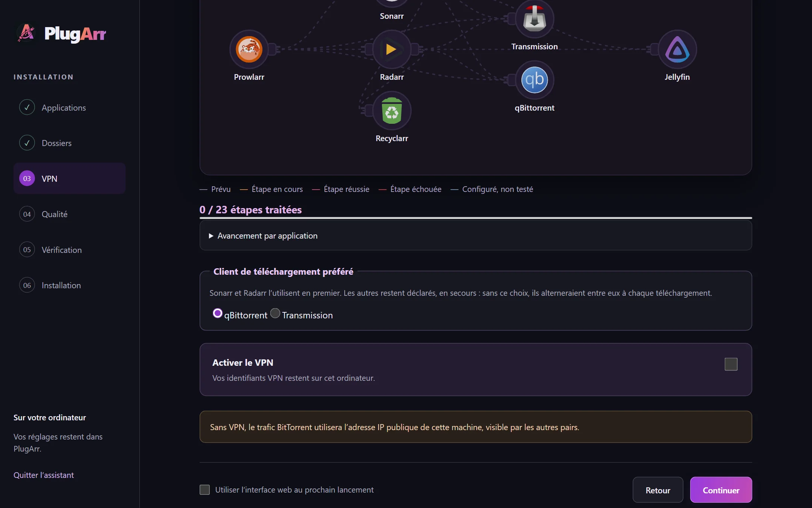Expand Avancement par application section
This screenshot has width=812, height=508.
(x=476, y=236)
